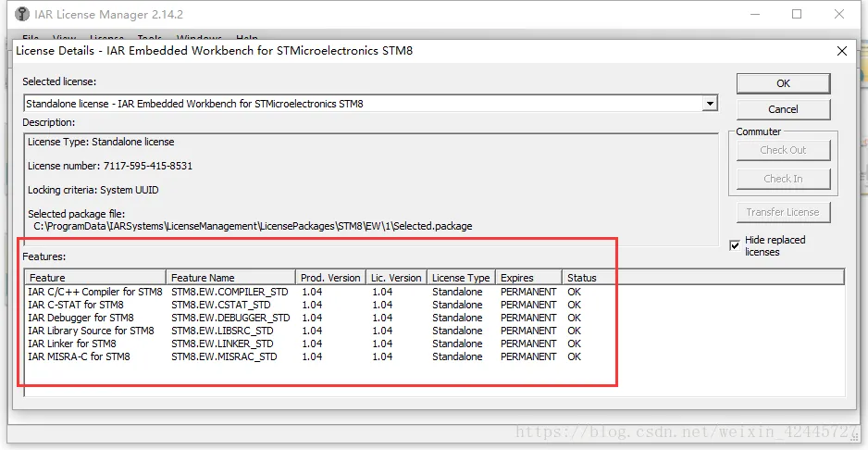
Task: Click the Check Out commuter button
Action: coord(783,150)
